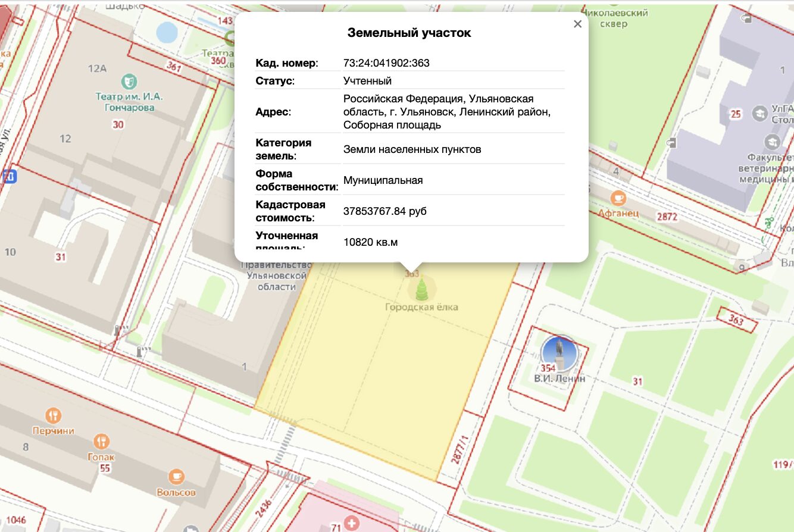Click the Афганец cafe cup icon

[x=618, y=198]
